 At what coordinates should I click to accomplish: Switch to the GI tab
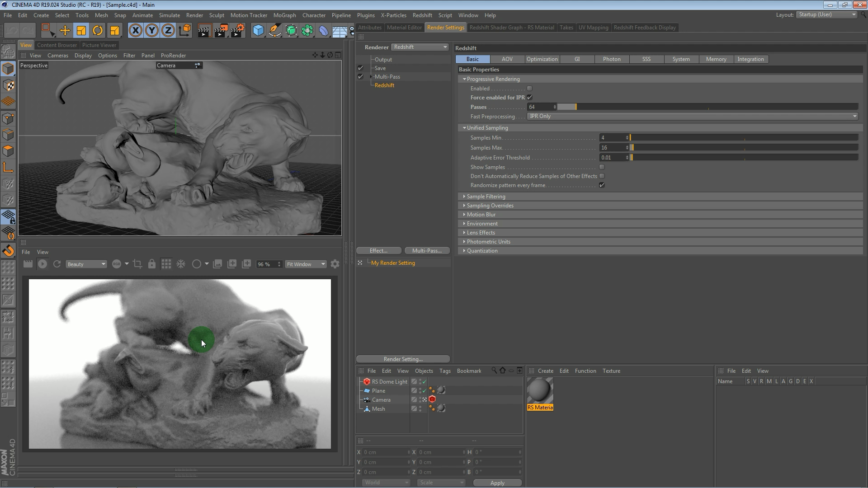pyautogui.click(x=577, y=59)
